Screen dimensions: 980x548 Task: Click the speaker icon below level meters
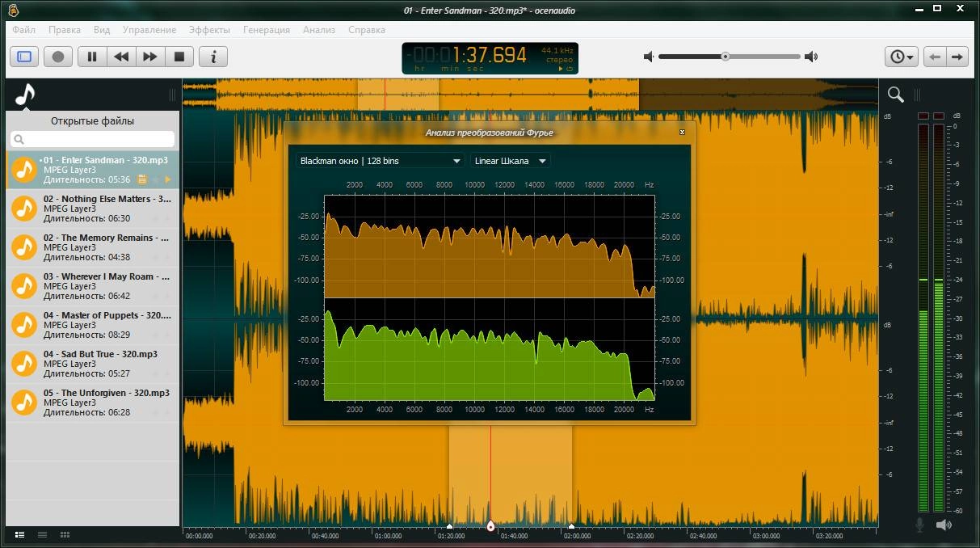944,525
